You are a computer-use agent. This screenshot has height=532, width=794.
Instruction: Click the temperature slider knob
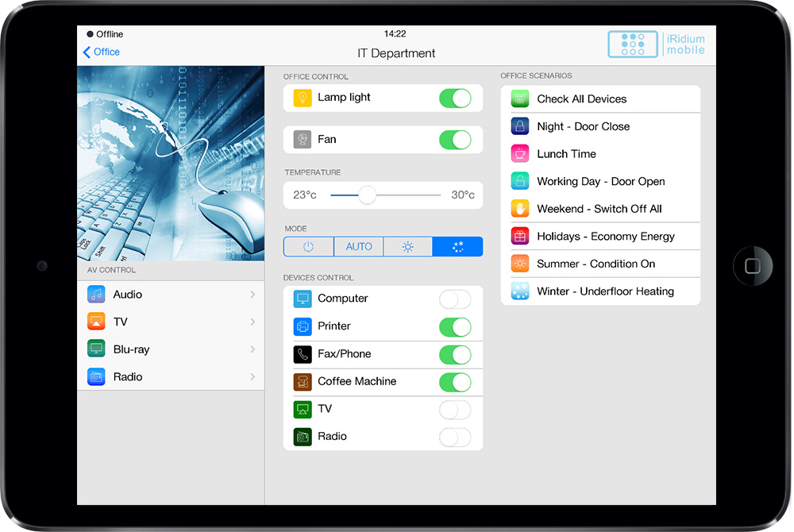tap(367, 195)
